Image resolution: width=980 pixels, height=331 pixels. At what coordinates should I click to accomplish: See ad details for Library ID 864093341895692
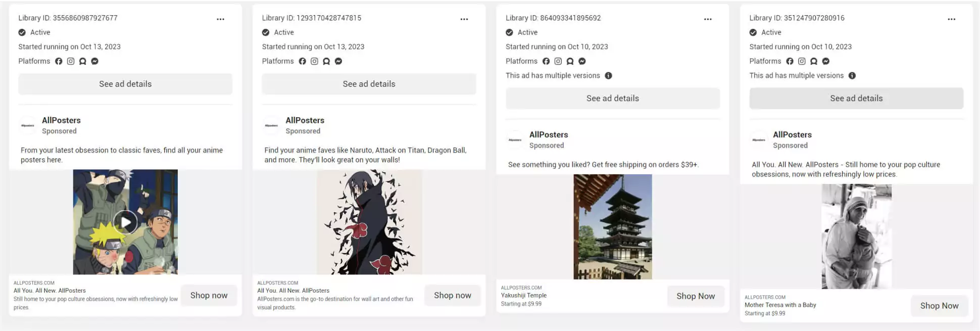tap(613, 99)
